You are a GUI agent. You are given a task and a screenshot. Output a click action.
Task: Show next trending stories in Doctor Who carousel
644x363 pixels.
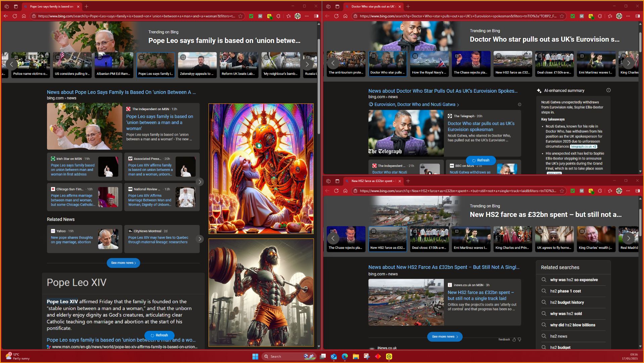(x=628, y=63)
